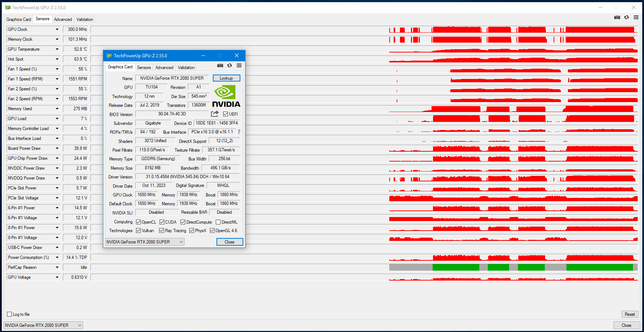Open the hamburger menu in the front GPU-Z window
This screenshot has width=644, height=332.
tap(239, 65)
